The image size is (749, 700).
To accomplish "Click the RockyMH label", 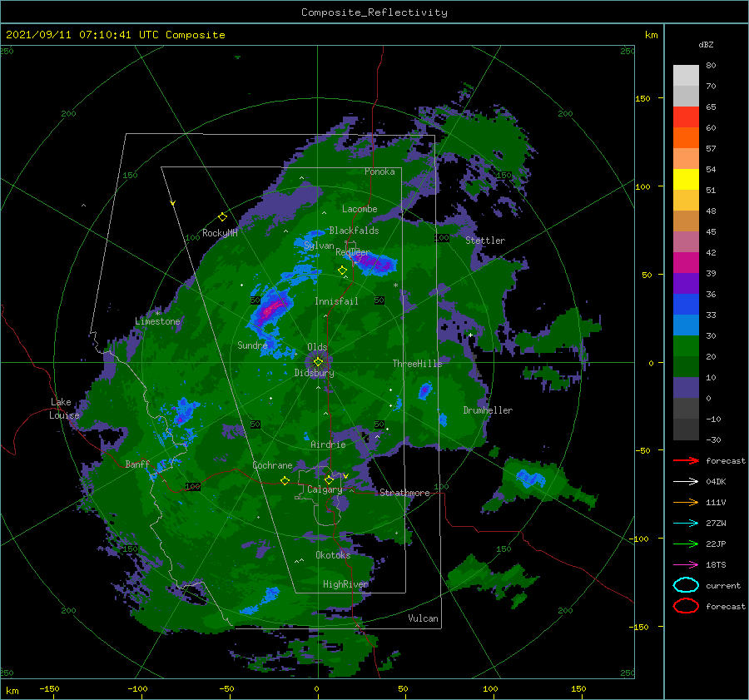I will [220, 234].
